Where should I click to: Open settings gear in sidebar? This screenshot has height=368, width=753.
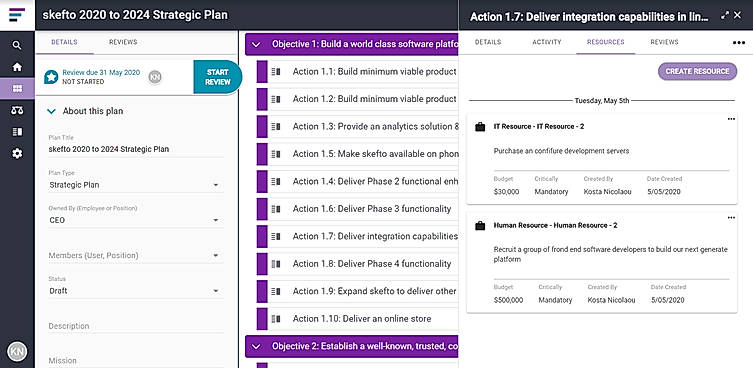point(17,154)
